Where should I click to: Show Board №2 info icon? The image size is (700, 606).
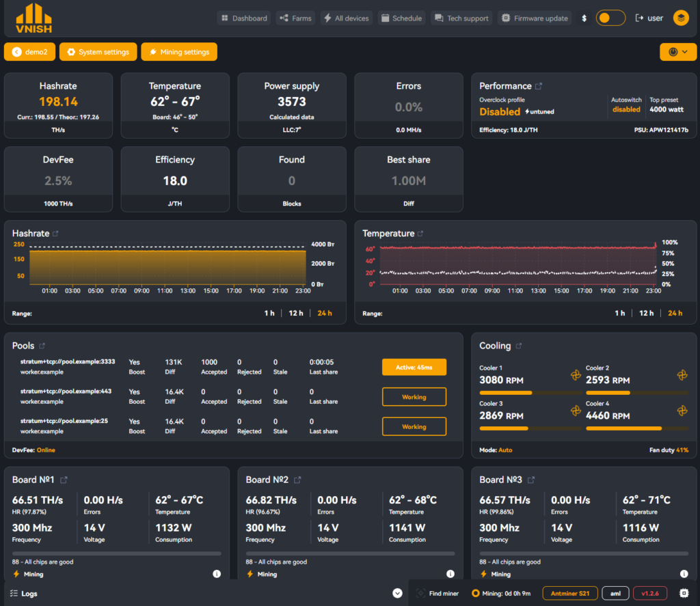coord(450,574)
